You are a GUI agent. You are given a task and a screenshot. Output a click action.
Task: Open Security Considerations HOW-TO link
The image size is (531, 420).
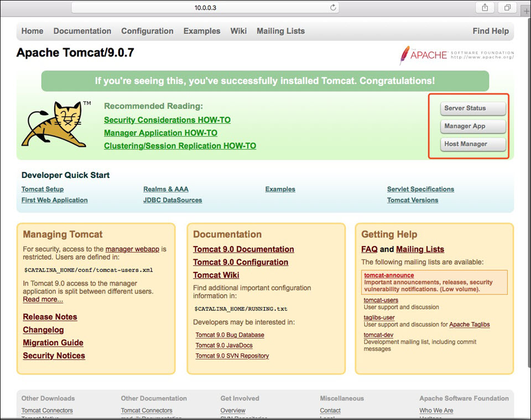click(x=167, y=120)
